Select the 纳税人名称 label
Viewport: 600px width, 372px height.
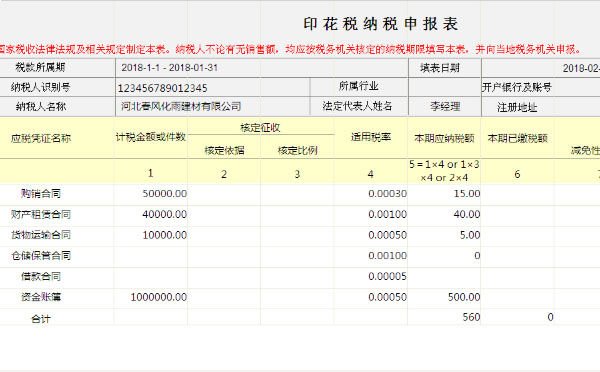40,106
